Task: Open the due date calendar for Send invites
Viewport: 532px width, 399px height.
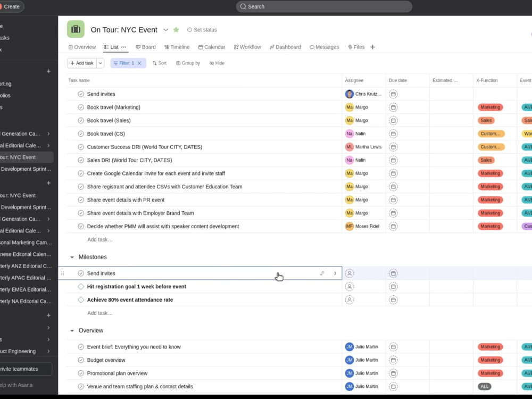Action: tap(393, 94)
